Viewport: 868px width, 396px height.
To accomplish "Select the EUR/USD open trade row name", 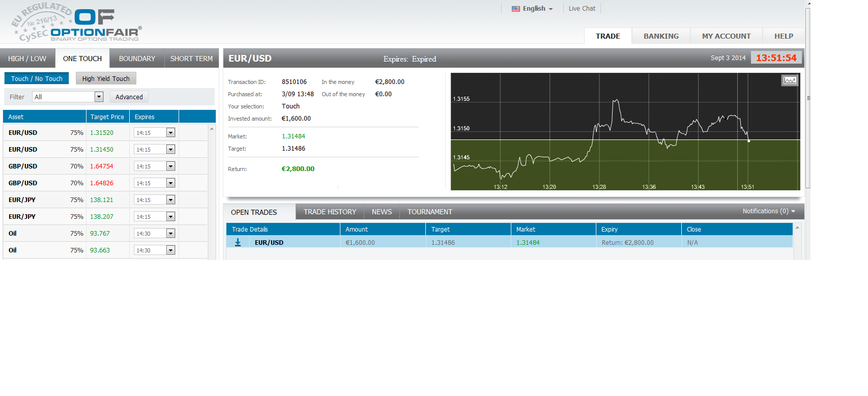I will 269,243.
